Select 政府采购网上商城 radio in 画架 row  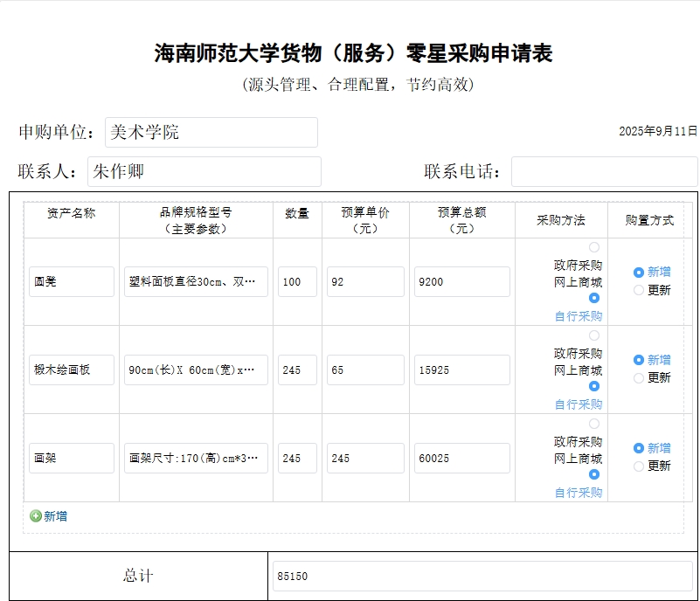coord(594,424)
